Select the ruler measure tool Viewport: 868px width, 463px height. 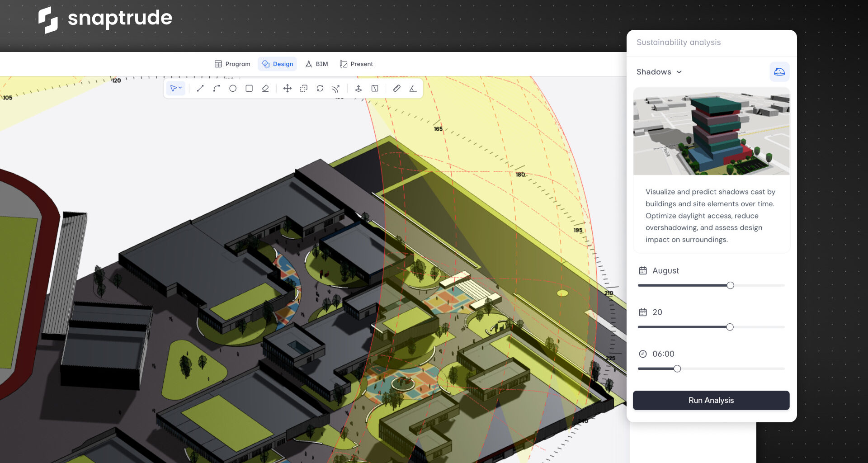(396, 89)
